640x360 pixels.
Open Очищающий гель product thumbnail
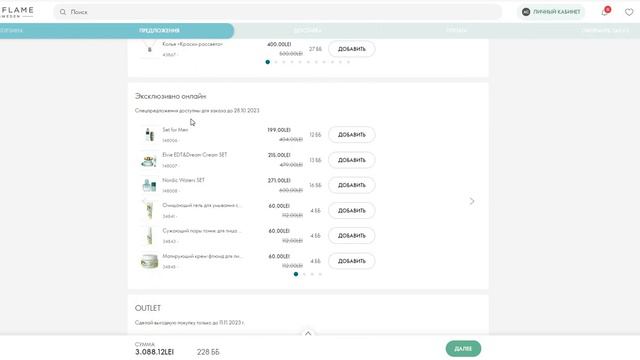pyautogui.click(x=149, y=211)
